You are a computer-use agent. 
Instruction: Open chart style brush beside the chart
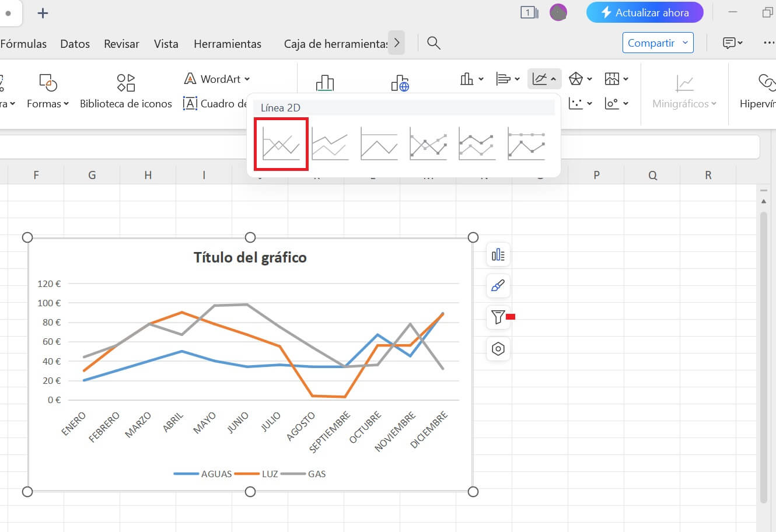498,286
